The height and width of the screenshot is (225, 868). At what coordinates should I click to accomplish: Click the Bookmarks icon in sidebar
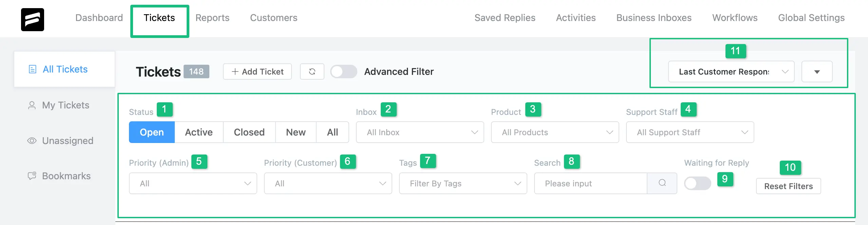pyautogui.click(x=32, y=176)
